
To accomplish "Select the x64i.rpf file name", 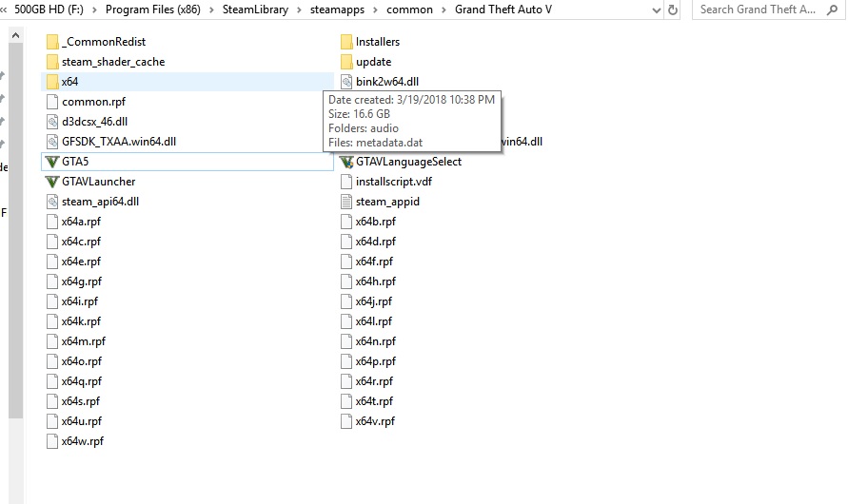I will click(x=80, y=301).
